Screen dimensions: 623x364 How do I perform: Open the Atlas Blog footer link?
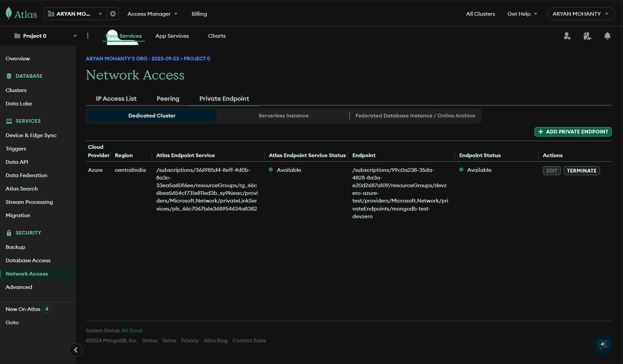click(x=215, y=340)
